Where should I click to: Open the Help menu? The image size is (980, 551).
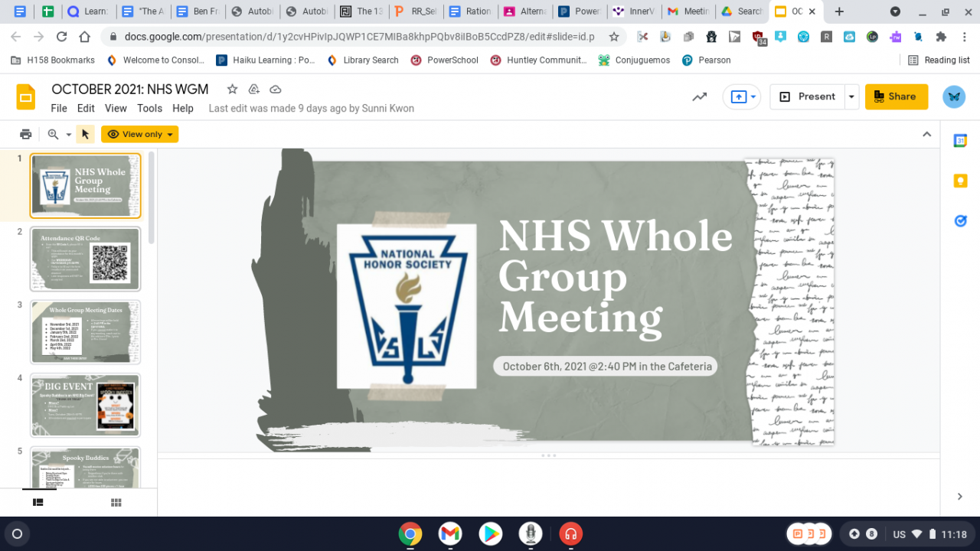[183, 109]
